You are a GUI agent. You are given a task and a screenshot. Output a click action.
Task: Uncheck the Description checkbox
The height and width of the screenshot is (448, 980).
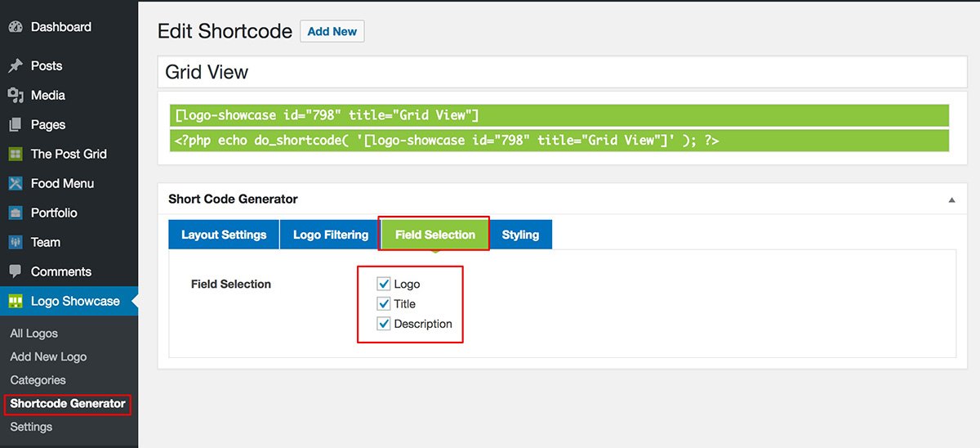pos(384,324)
